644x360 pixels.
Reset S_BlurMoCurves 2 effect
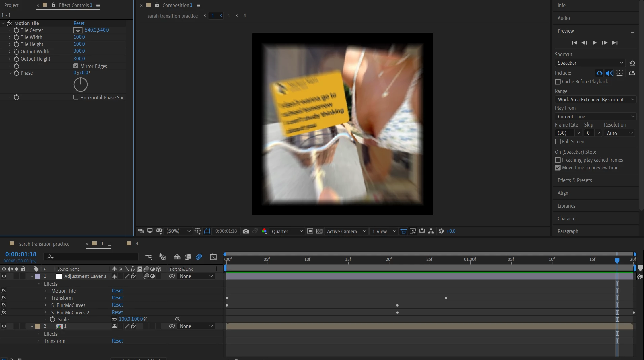pyautogui.click(x=117, y=313)
